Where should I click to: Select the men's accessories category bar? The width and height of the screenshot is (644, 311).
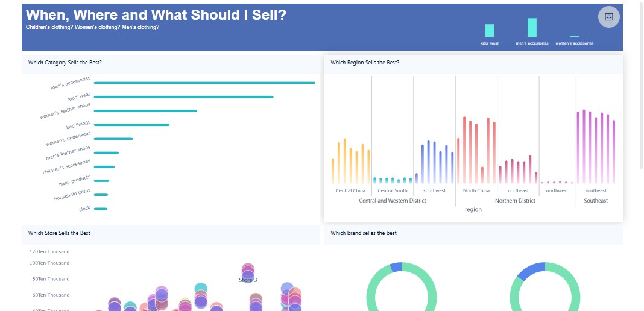204,83
